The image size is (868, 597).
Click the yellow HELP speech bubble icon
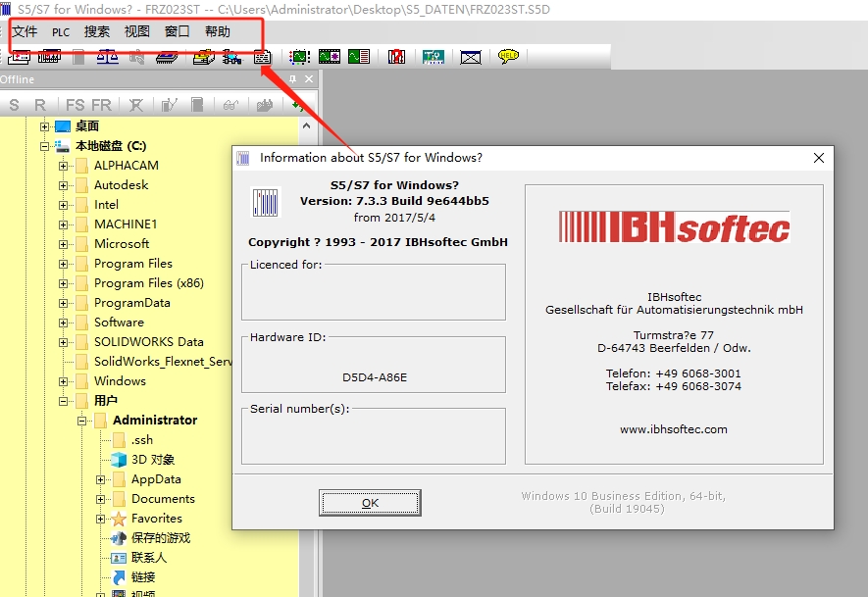[x=507, y=57]
